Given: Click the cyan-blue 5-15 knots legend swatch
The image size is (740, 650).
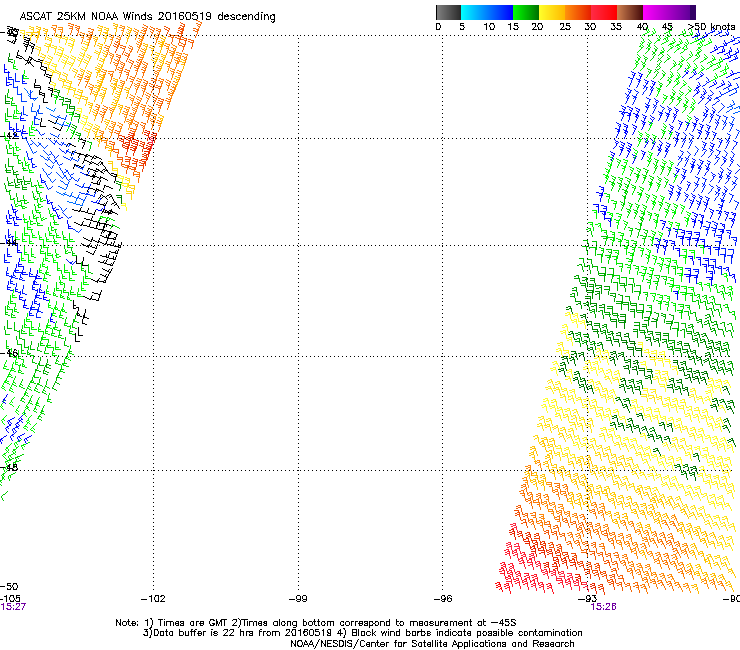Looking at the screenshot, I should (487, 12).
